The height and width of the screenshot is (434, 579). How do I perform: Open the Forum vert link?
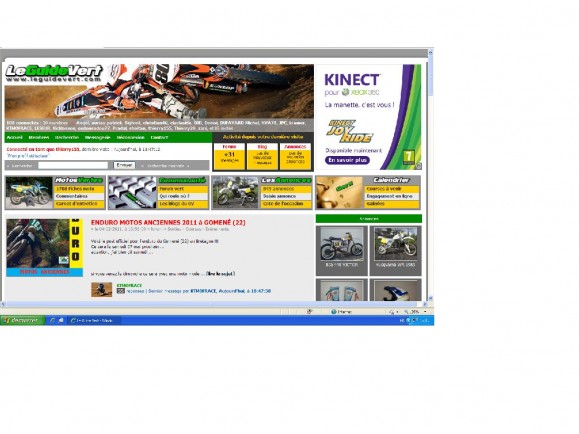[x=183, y=189]
